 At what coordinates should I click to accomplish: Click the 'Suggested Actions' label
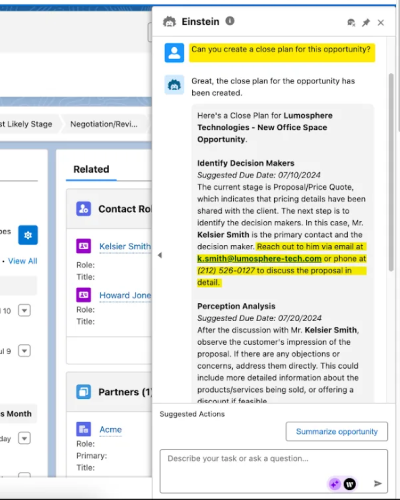point(192,414)
